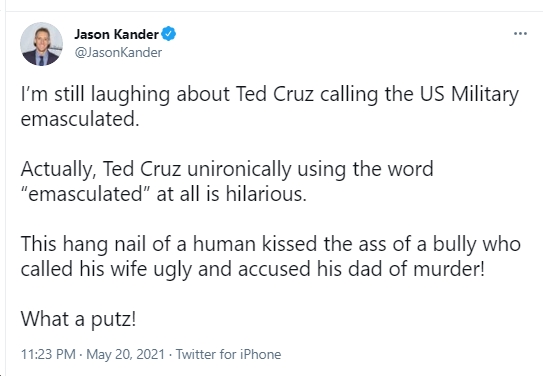Click the 11:23 PM timestamp
This screenshot has width=543, height=376.
tap(48, 354)
